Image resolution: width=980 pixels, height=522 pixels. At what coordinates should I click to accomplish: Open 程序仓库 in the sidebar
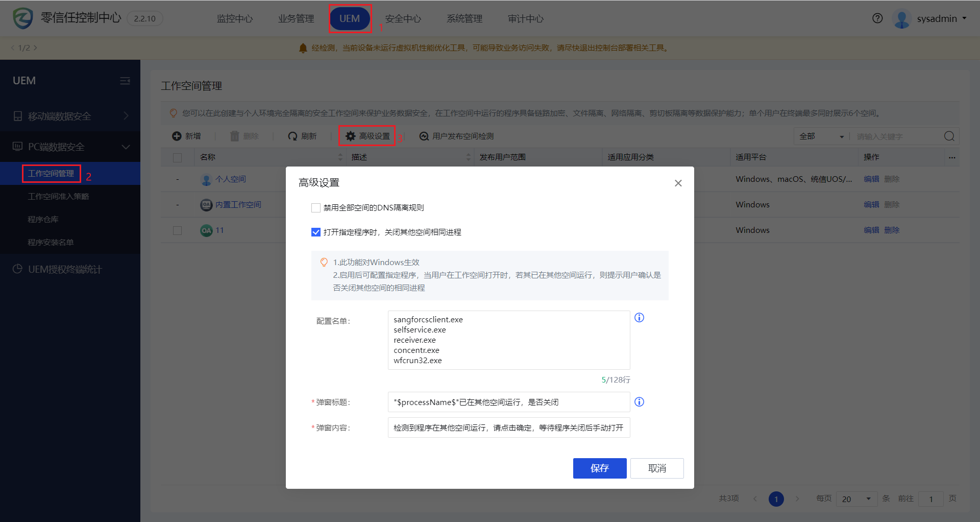[43, 219]
